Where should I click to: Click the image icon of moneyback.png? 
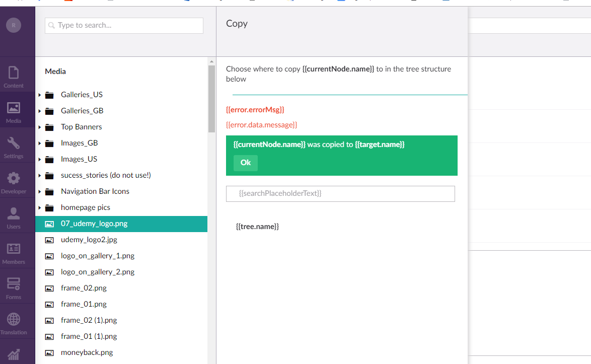49,353
